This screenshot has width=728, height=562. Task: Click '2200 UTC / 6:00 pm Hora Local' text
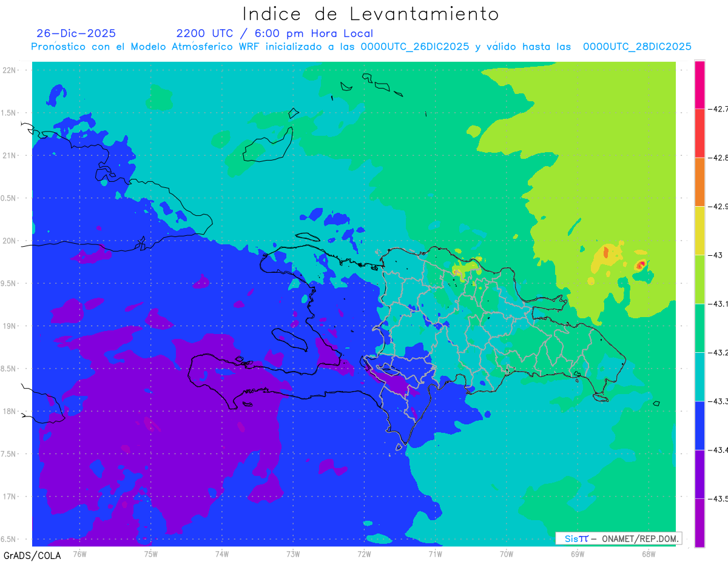tap(274, 33)
